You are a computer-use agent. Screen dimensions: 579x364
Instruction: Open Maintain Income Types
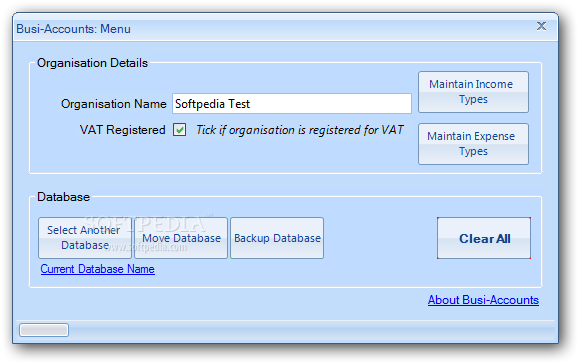click(473, 92)
